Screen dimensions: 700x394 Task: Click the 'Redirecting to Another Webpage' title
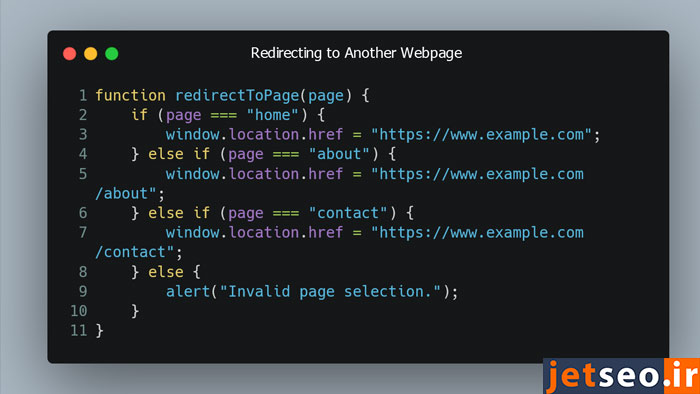click(x=356, y=53)
